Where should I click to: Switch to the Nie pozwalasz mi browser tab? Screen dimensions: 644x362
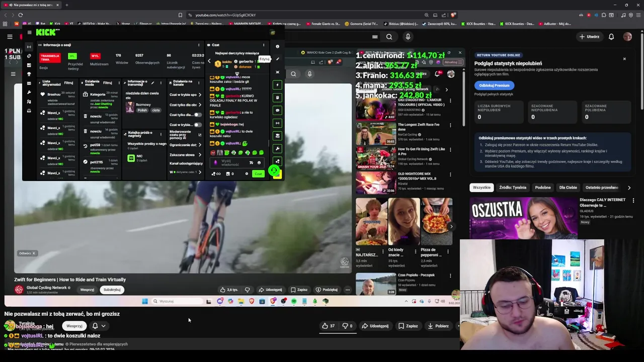(x=31, y=5)
